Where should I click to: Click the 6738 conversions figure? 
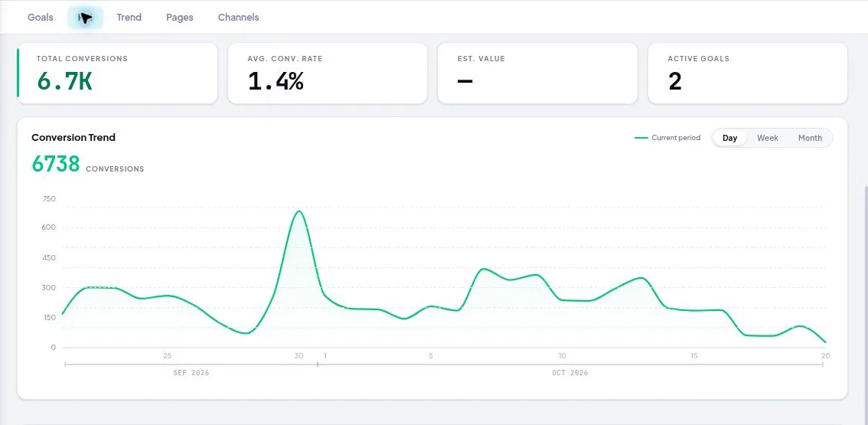coord(56,164)
